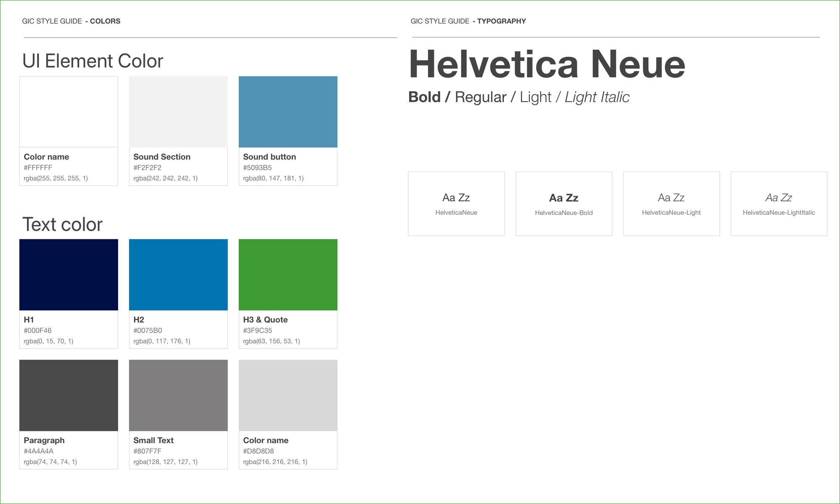Click the Paragraph dark gray swatch

tap(68, 395)
